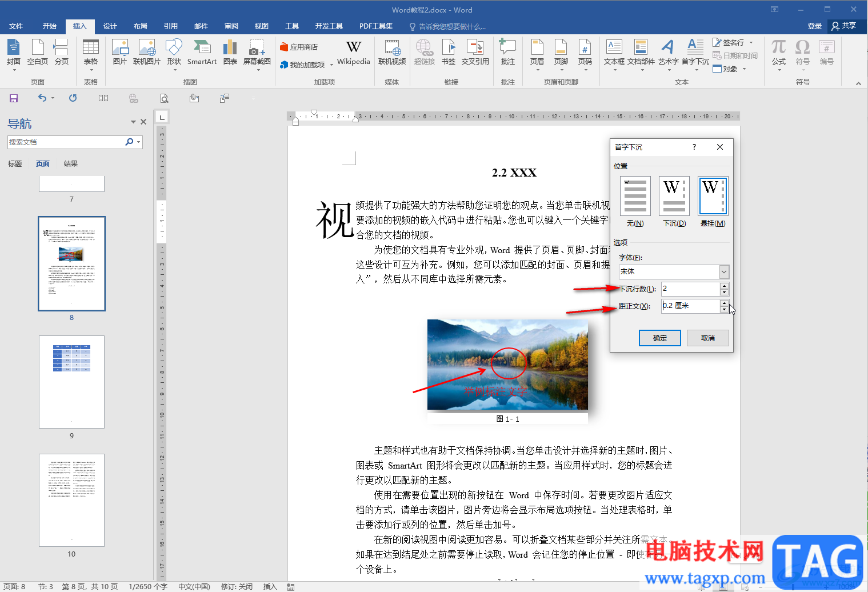Screen dimensions: 868x592
Task: Insert a SmartArt graphic
Action: tap(202, 53)
